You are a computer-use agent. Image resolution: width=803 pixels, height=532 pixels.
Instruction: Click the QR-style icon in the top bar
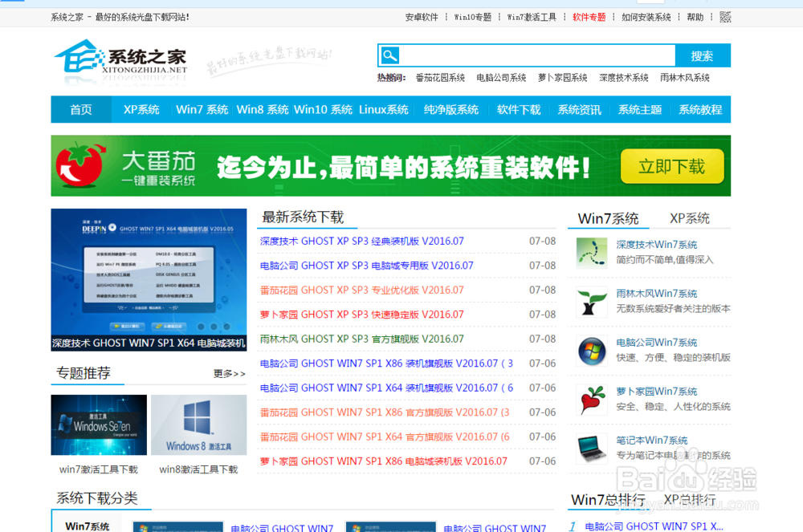point(724,16)
